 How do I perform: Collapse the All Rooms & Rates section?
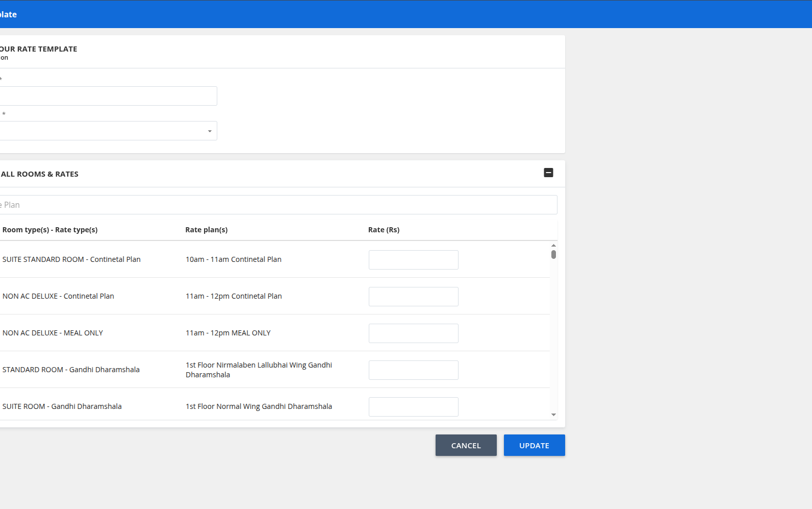(548, 173)
